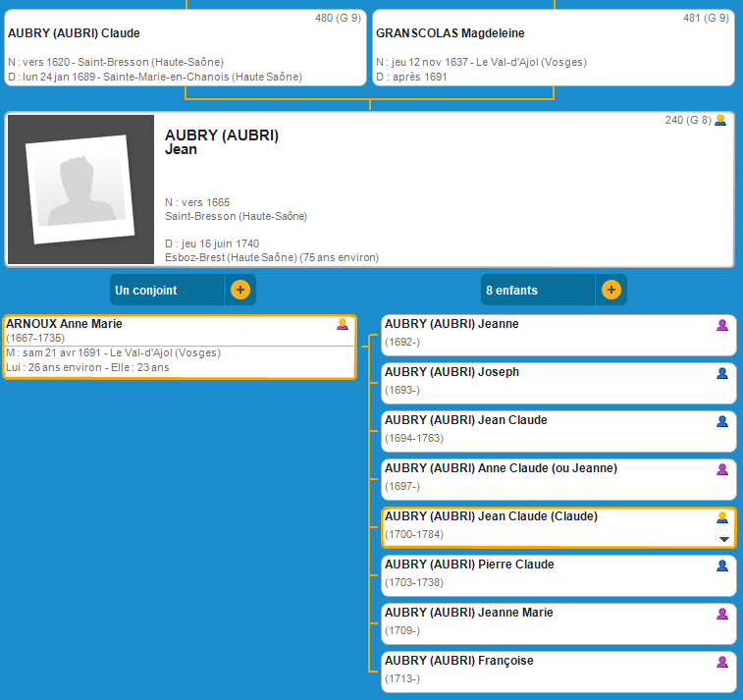This screenshot has width=743, height=700.
Task: Select spouse ARNOUX Anne Marie name
Action: click(x=65, y=323)
